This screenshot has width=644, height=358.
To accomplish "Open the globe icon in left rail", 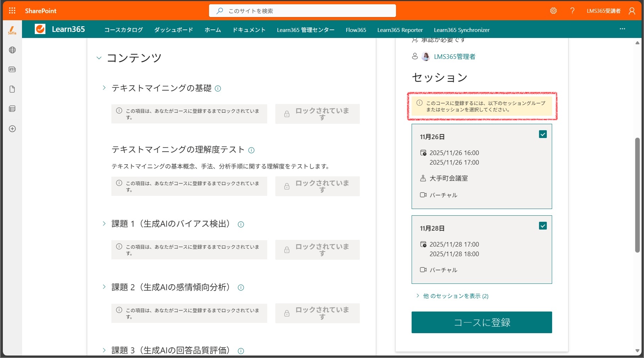I will tap(12, 50).
